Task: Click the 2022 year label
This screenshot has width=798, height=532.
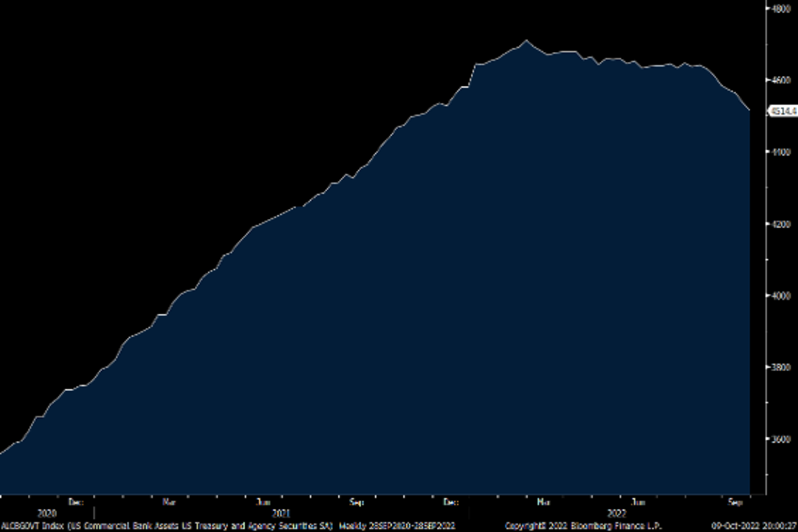Action: coord(617,513)
